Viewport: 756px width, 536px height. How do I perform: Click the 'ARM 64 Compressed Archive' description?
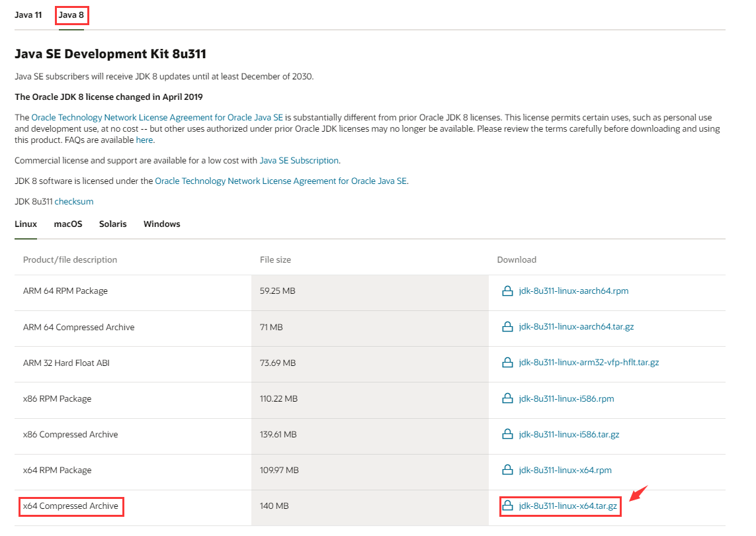(x=79, y=327)
